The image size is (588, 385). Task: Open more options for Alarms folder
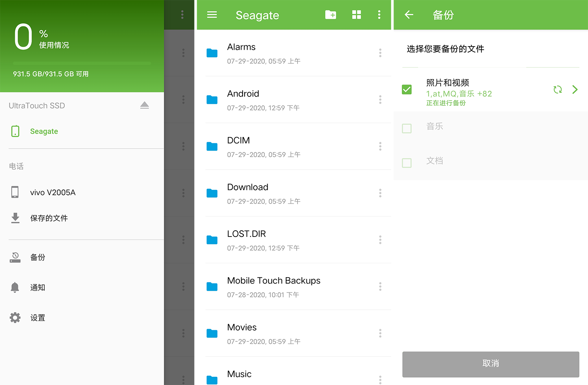point(380,53)
